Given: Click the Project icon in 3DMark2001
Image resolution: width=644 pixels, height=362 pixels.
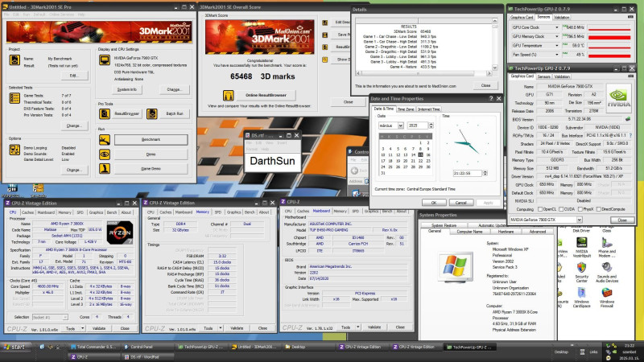Looking at the screenshot, I should [14, 60].
